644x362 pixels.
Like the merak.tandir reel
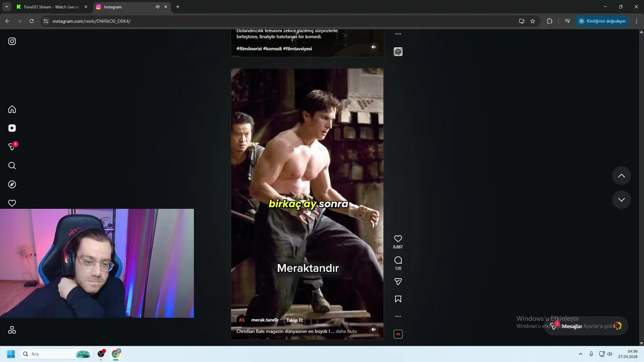[398, 239]
